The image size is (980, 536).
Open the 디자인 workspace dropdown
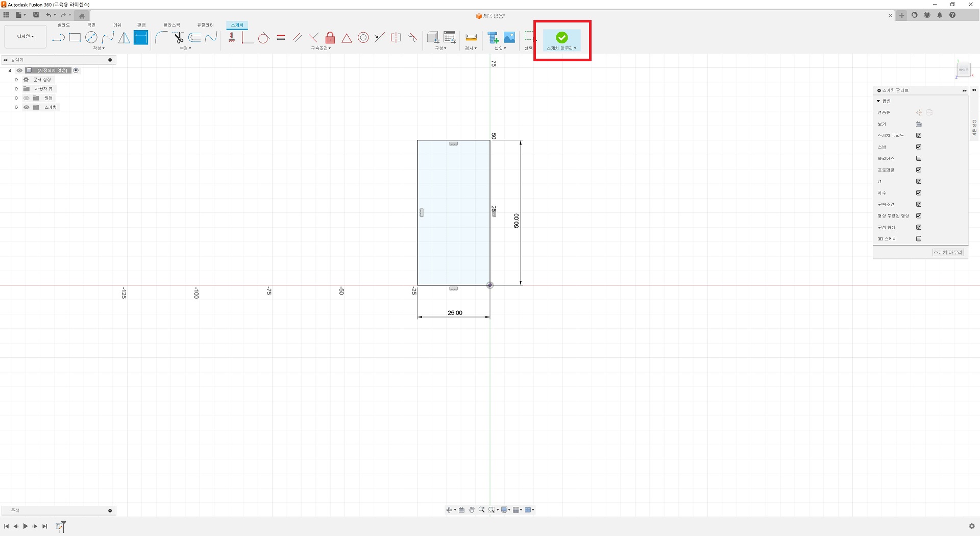click(x=26, y=37)
